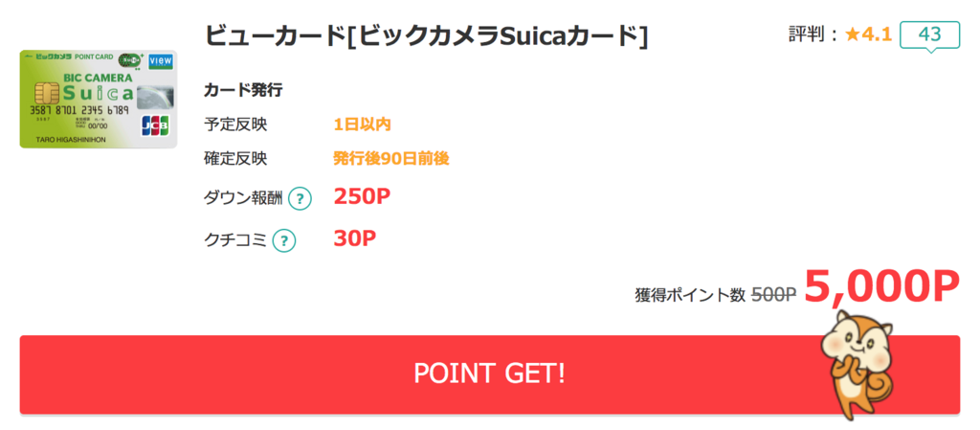The image size is (980, 430).
Task: Click the struck-through 500P old points
Action: (x=773, y=294)
